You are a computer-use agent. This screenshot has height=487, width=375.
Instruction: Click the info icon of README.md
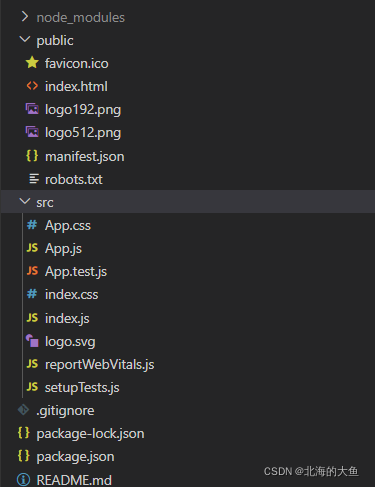[x=23, y=480]
